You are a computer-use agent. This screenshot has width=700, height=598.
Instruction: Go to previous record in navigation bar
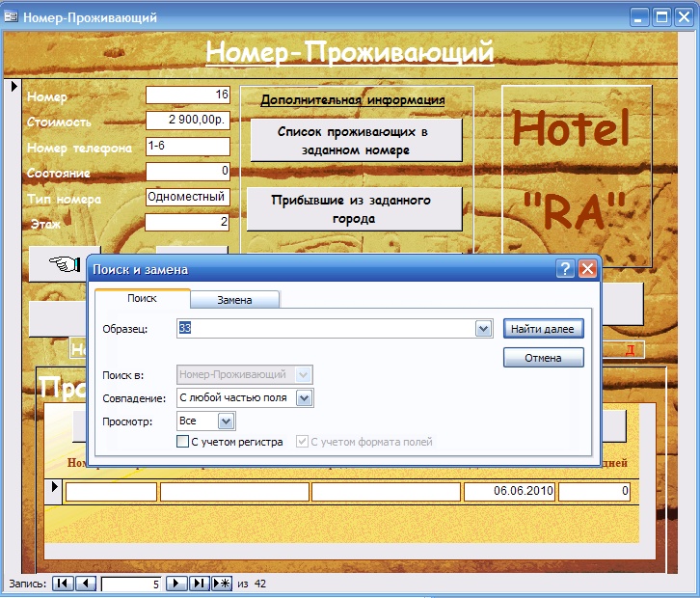tap(86, 584)
